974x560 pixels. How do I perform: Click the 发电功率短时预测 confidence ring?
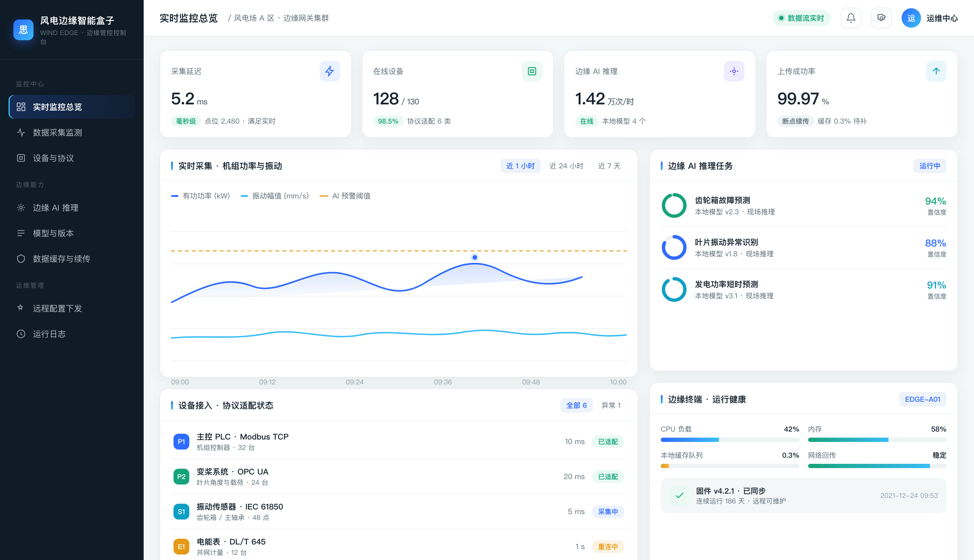click(674, 289)
